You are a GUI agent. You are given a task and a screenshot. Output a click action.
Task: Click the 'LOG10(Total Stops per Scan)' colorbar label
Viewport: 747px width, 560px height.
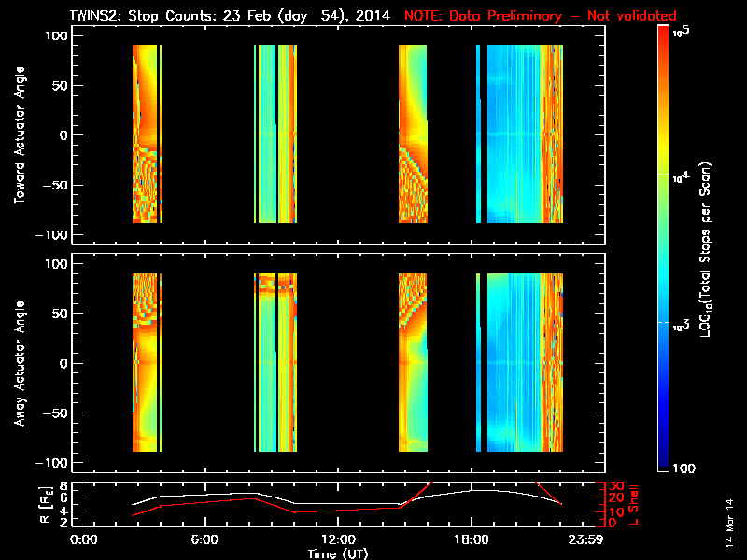coord(706,249)
